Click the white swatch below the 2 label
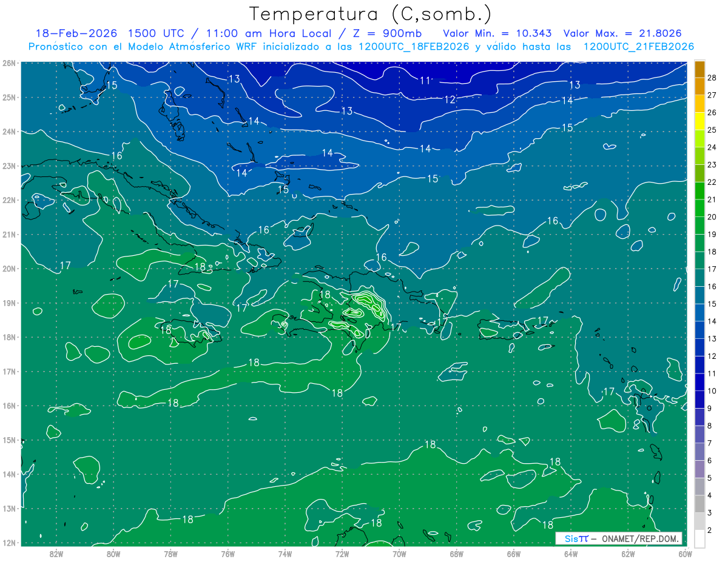Viewport: 728px width, 562px height. click(x=699, y=538)
